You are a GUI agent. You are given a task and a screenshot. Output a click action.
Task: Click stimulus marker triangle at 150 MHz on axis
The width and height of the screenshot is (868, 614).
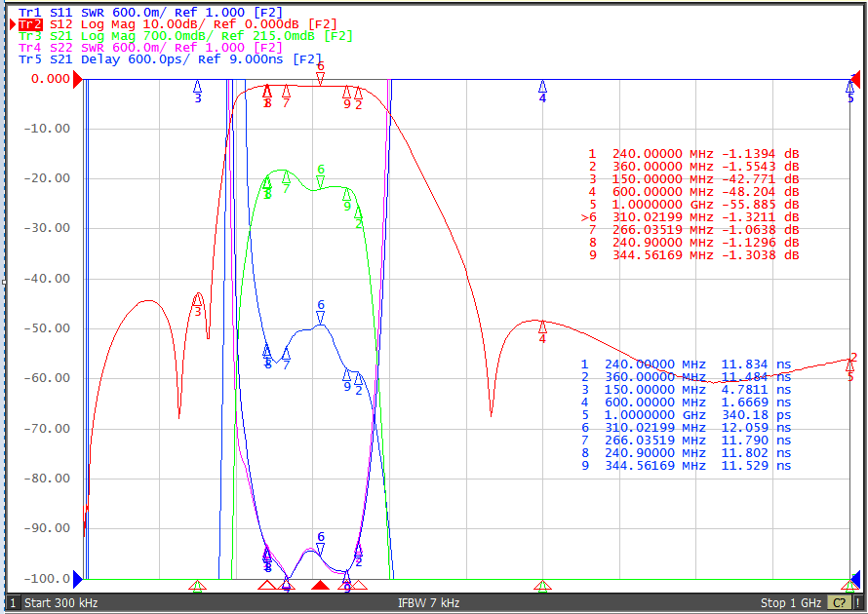point(198,585)
